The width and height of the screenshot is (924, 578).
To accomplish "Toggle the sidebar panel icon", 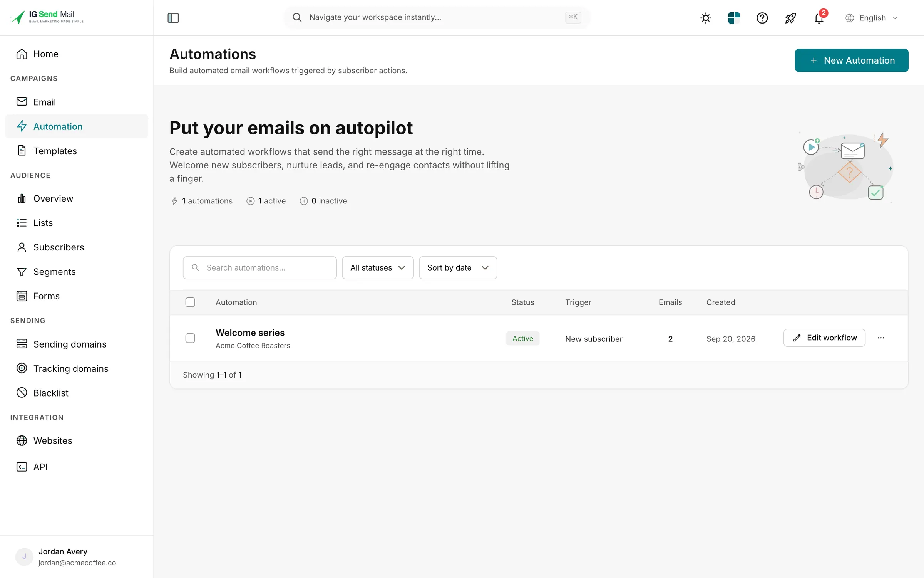I will [173, 18].
